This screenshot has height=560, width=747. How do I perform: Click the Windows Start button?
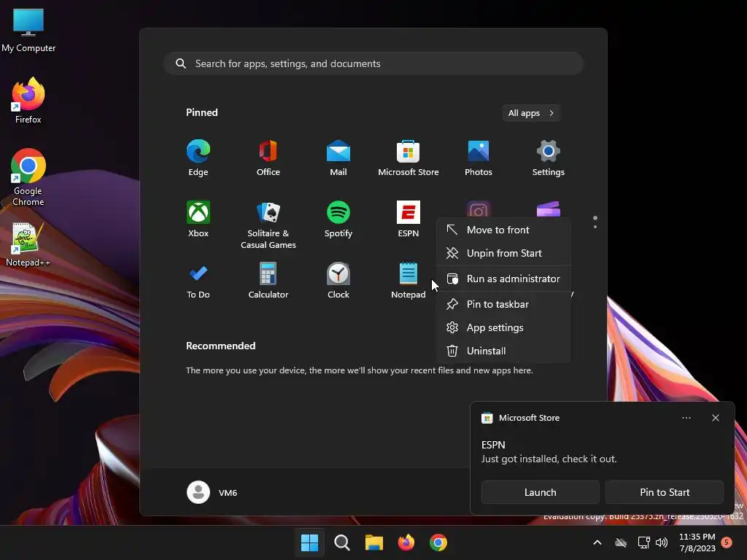[309, 542]
